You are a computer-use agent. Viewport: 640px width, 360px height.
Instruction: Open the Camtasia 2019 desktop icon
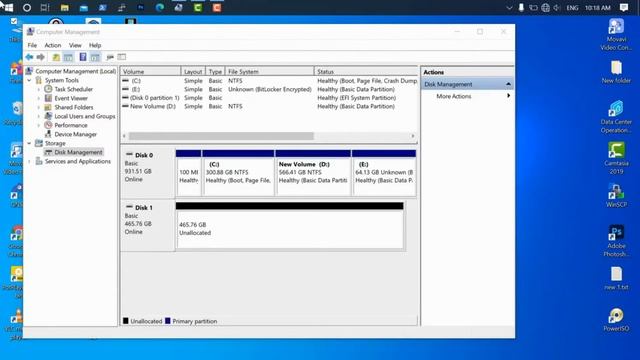tap(616, 158)
